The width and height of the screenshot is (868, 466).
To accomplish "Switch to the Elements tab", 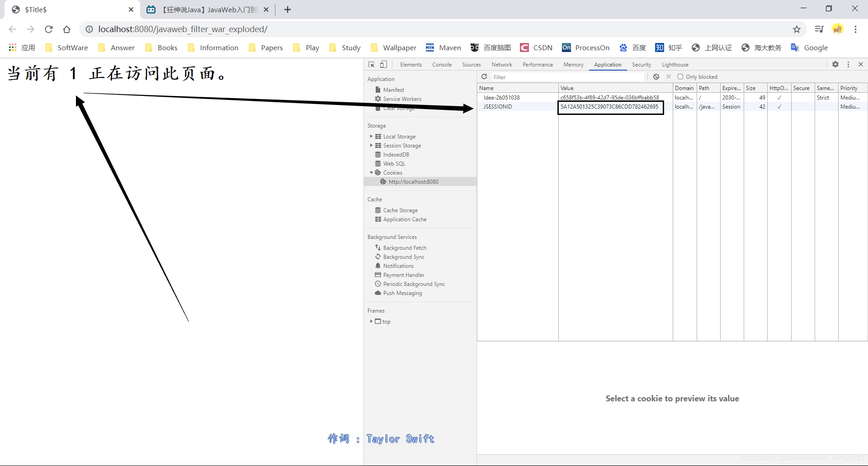I will (411, 65).
